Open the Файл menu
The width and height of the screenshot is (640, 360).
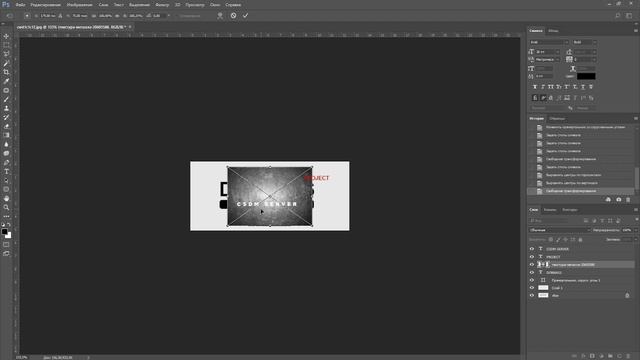point(20,5)
